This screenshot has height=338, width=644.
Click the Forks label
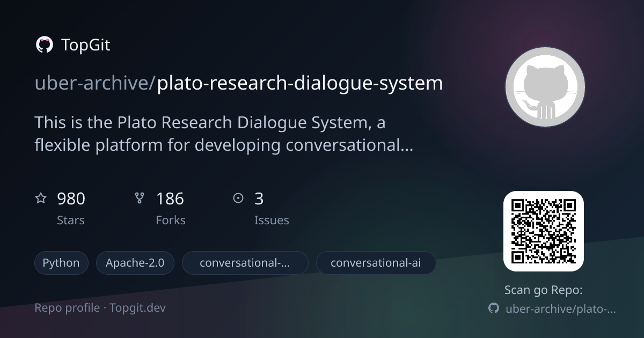(171, 221)
